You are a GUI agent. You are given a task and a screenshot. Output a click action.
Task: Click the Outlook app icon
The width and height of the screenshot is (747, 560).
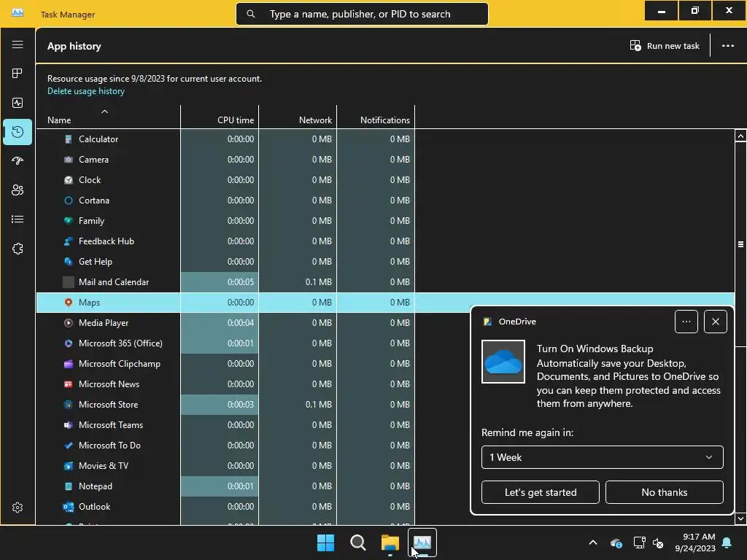(69, 507)
